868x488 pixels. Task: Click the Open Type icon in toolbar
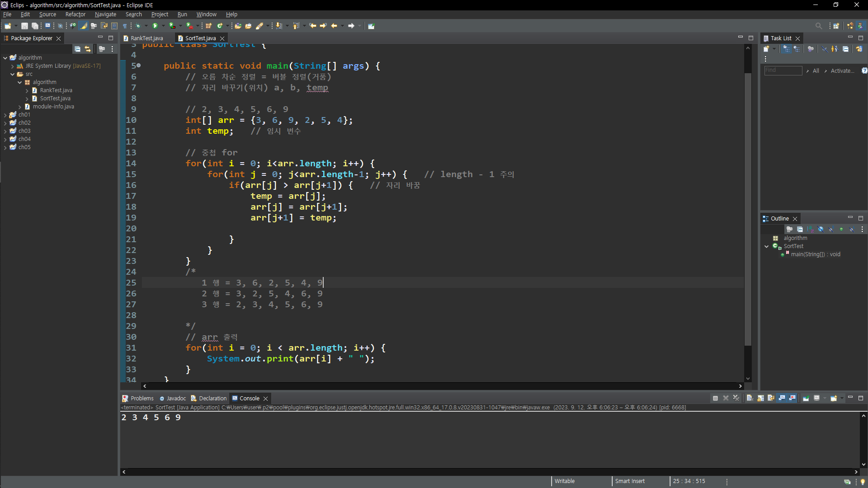pyautogui.click(x=238, y=26)
